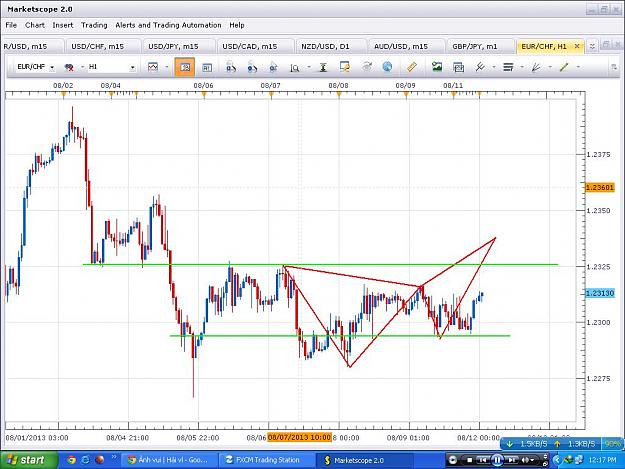The image size is (625, 469).
Task: Click the 1.23601 orange price label
Action: pos(599,187)
